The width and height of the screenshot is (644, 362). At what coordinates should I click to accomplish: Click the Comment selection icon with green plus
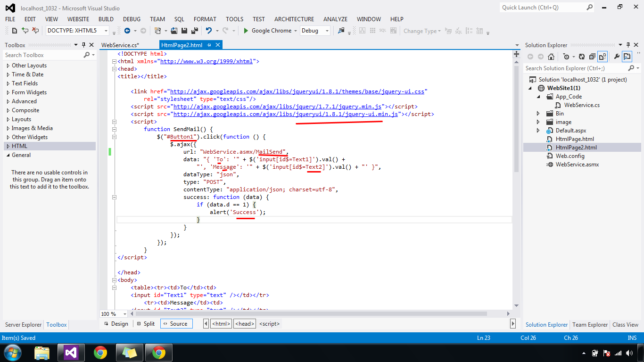click(x=25, y=31)
